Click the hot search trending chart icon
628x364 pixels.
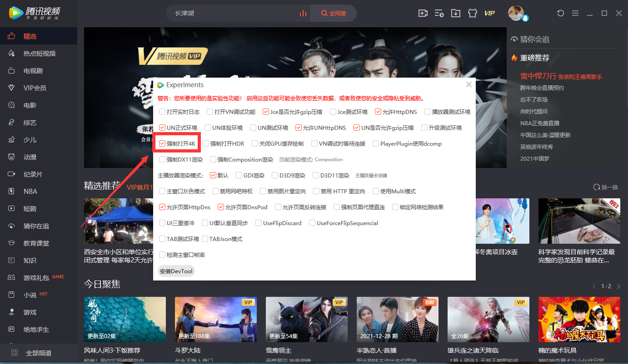tap(303, 13)
